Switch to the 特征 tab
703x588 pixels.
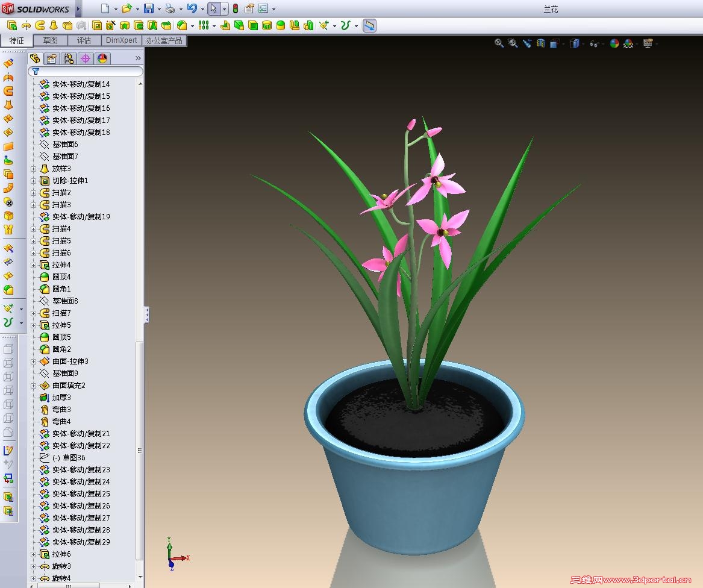17,40
